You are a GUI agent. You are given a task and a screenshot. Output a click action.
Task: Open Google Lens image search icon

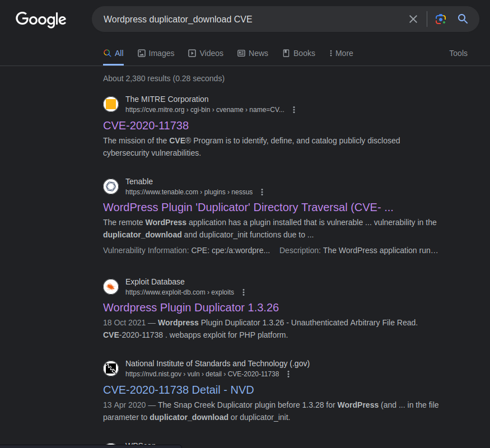(441, 19)
